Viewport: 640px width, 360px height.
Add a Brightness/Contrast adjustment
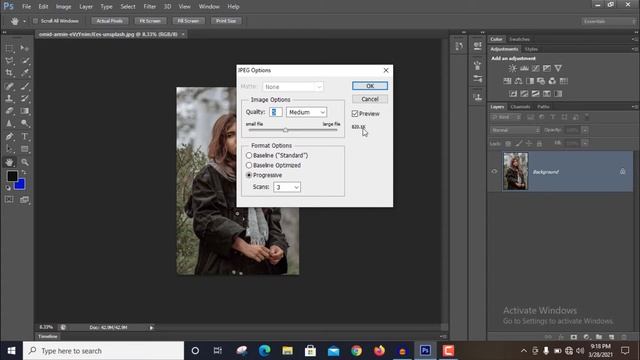[513, 68]
